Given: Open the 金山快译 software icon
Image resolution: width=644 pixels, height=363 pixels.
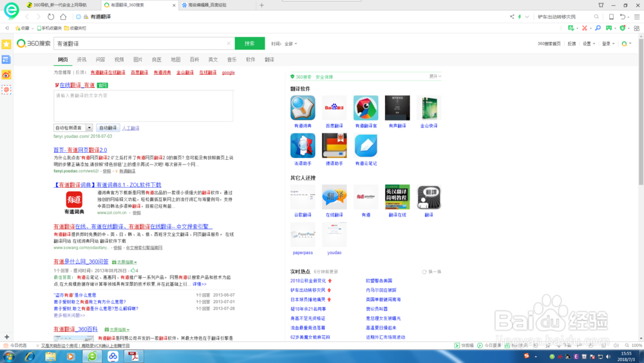Looking at the screenshot, I should pos(429,108).
